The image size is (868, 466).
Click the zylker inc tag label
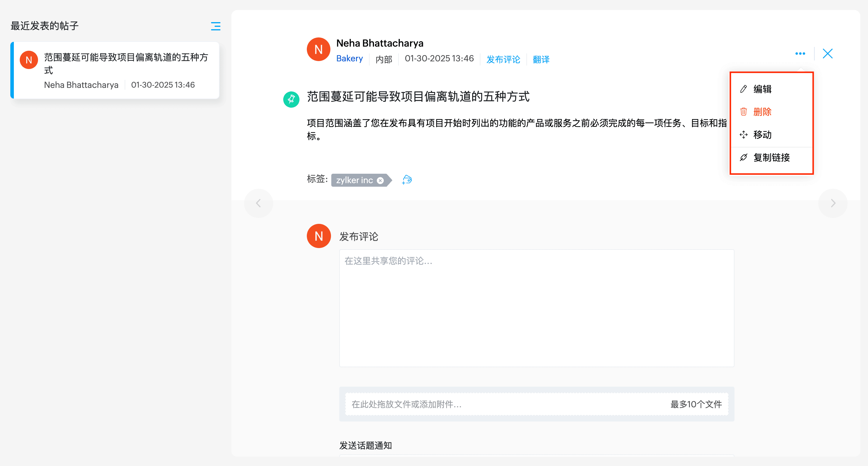tap(354, 181)
